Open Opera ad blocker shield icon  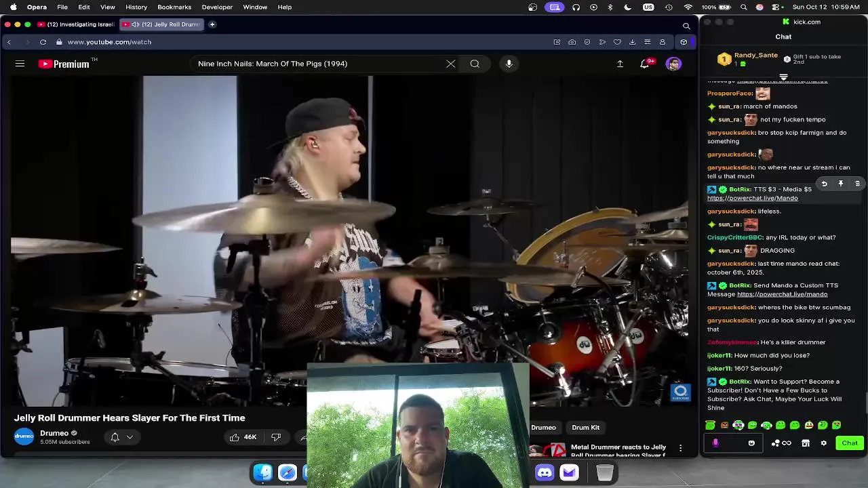click(587, 42)
